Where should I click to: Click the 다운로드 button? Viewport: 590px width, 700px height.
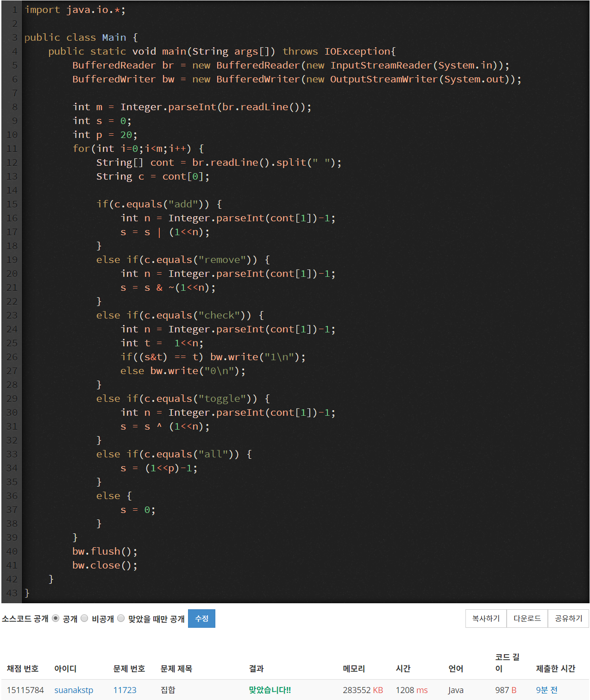click(x=527, y=619)
